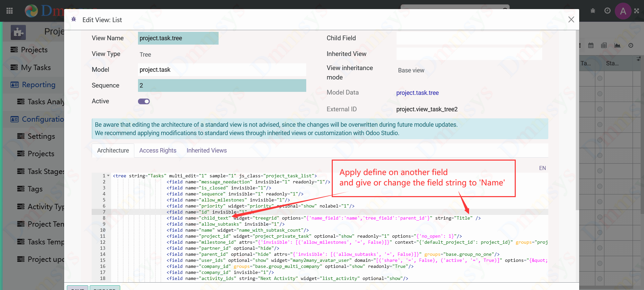The width and height of the screenshot is (644, 290).
Task: Click the icon beside Tasks Templates
Action: point(21,242)
